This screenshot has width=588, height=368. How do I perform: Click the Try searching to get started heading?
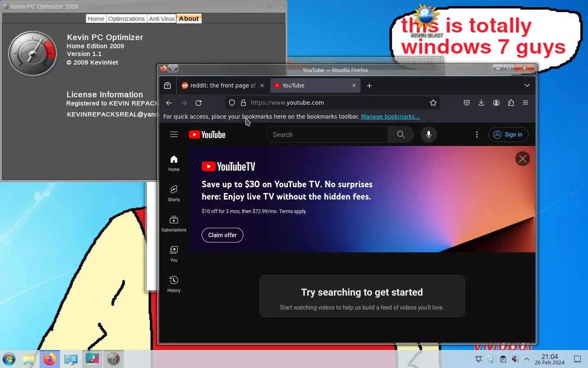(362, 292)
